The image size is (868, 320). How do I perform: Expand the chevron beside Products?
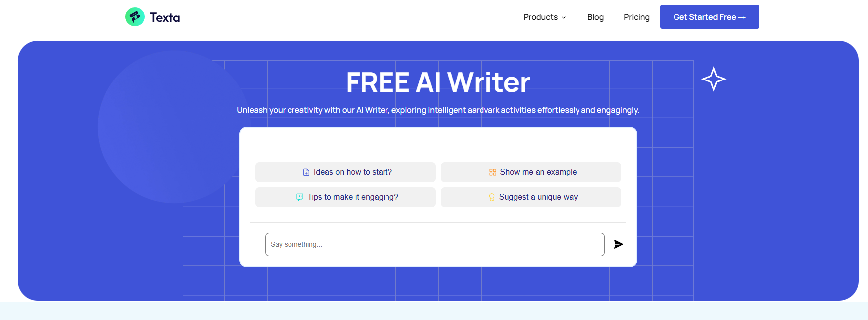[564, 17]
